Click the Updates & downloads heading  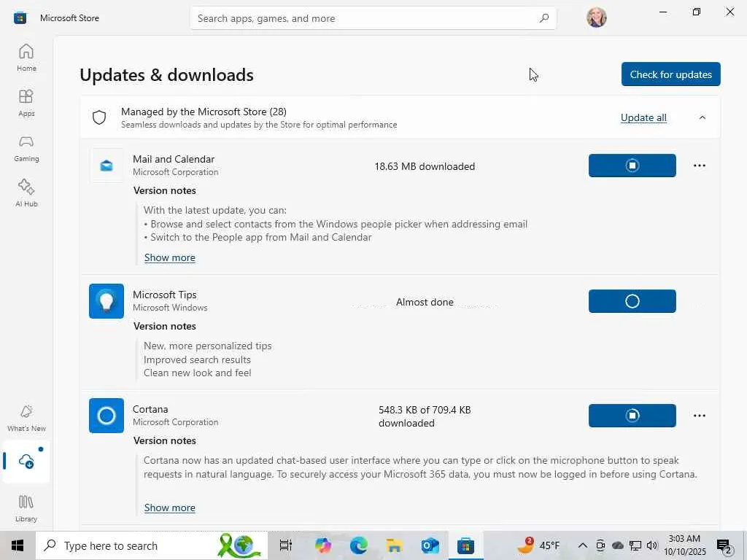click(166, 75)
